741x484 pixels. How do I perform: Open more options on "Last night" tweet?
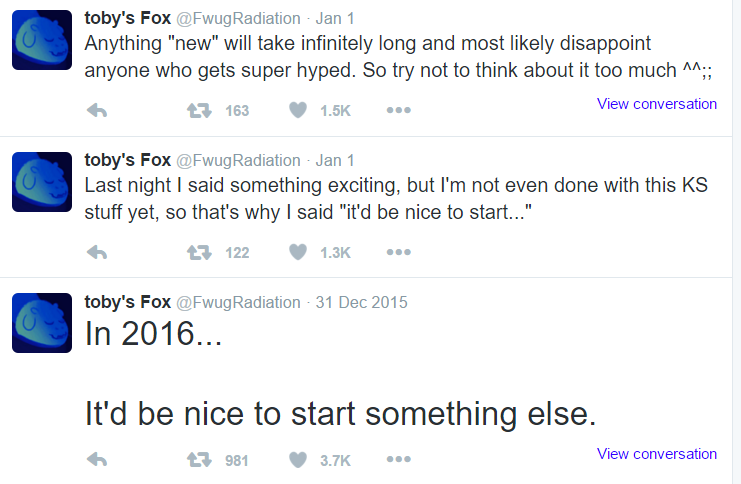tap(398, 252)
